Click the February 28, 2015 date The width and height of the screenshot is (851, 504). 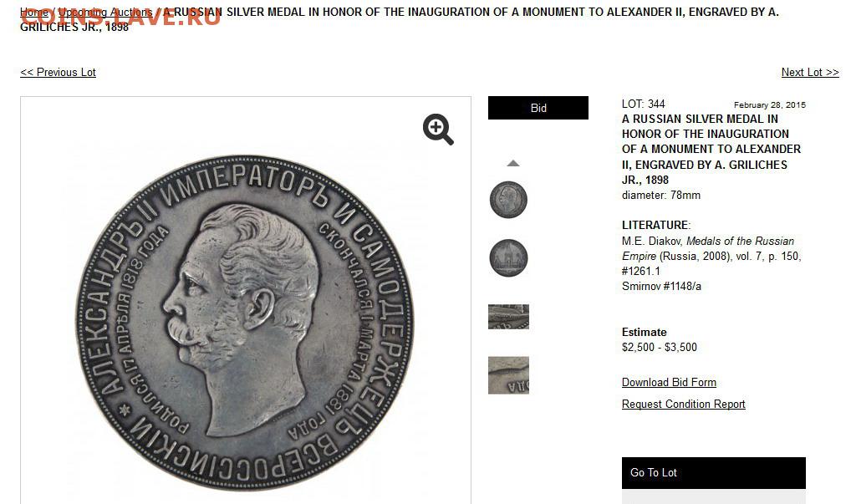click(770, 104)
